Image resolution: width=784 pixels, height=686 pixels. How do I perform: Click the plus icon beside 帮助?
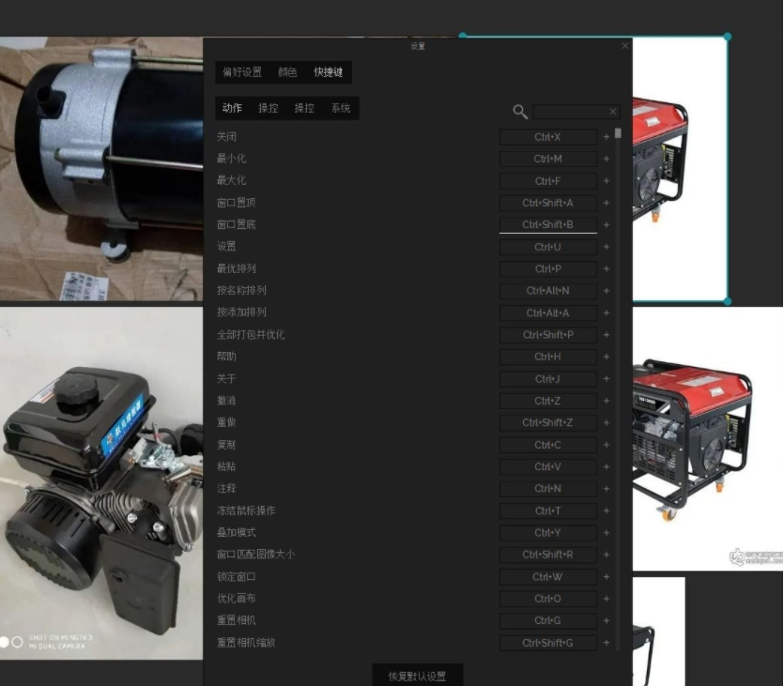(x=606, y=357)
